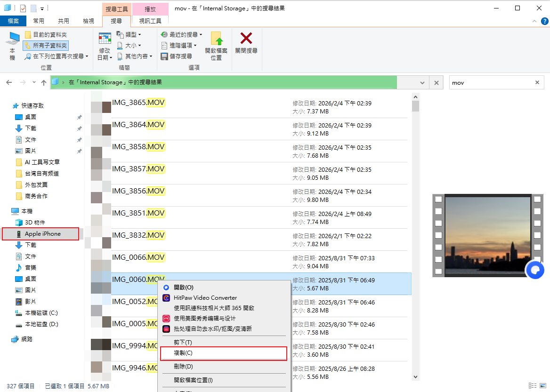
Task: Open 在下列位置再次搜尋 dropdown
Action: [56, 56]
